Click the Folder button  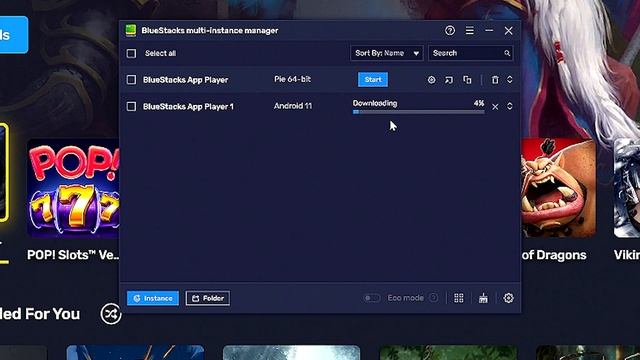(208, 298)
